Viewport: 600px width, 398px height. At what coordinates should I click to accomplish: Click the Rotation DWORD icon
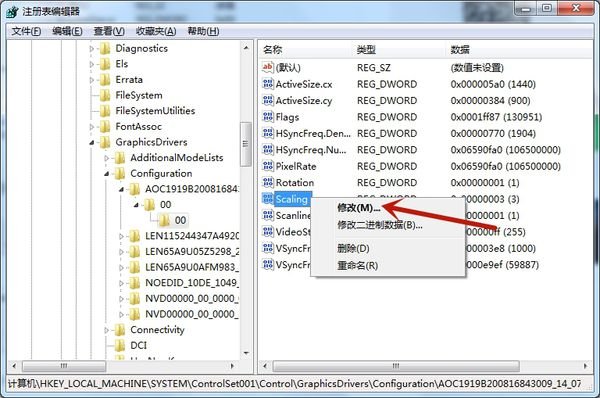coord(268,183)
